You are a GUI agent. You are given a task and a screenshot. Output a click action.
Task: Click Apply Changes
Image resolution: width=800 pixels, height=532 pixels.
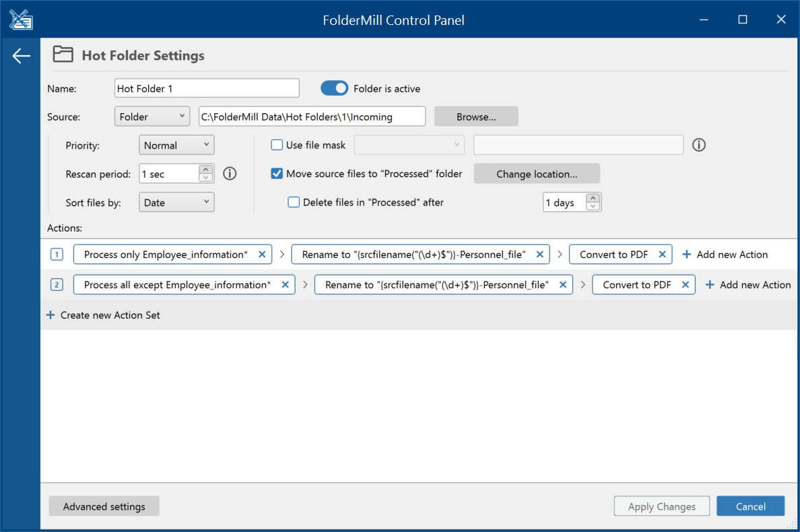[662, 506]
